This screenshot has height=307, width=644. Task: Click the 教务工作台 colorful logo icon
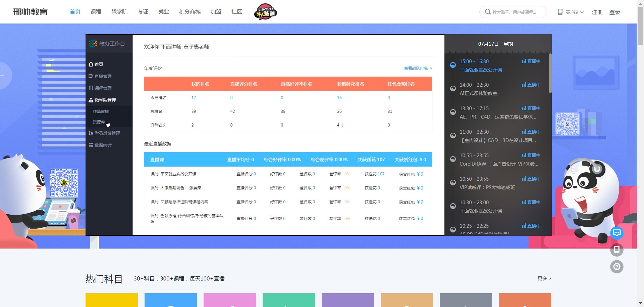click(93, 44)
